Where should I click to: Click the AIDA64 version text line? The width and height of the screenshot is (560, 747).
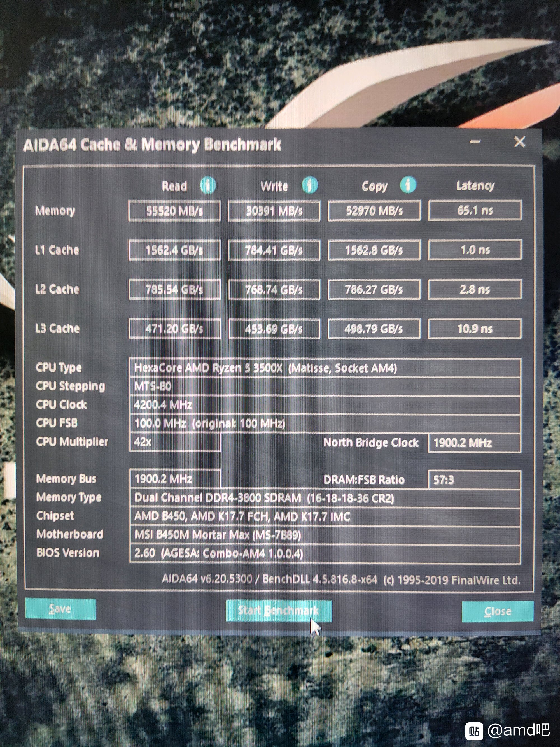(341, 580)
